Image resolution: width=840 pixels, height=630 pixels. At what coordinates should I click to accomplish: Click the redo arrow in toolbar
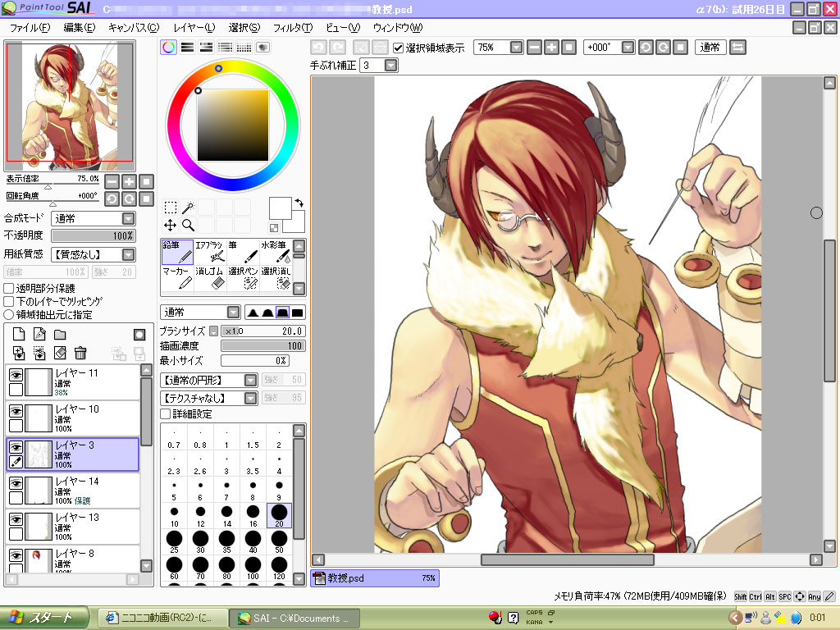tap(337, 47)
